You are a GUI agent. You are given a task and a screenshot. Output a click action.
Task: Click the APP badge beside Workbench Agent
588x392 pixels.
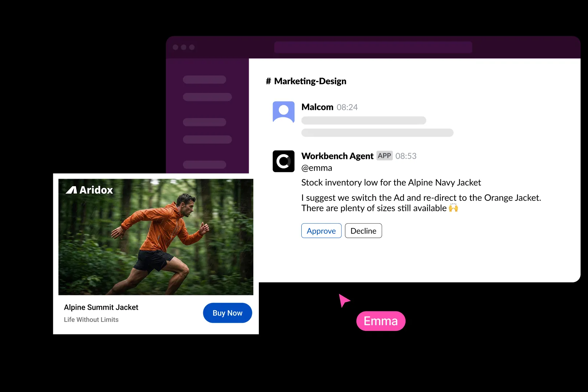point(384,156)
